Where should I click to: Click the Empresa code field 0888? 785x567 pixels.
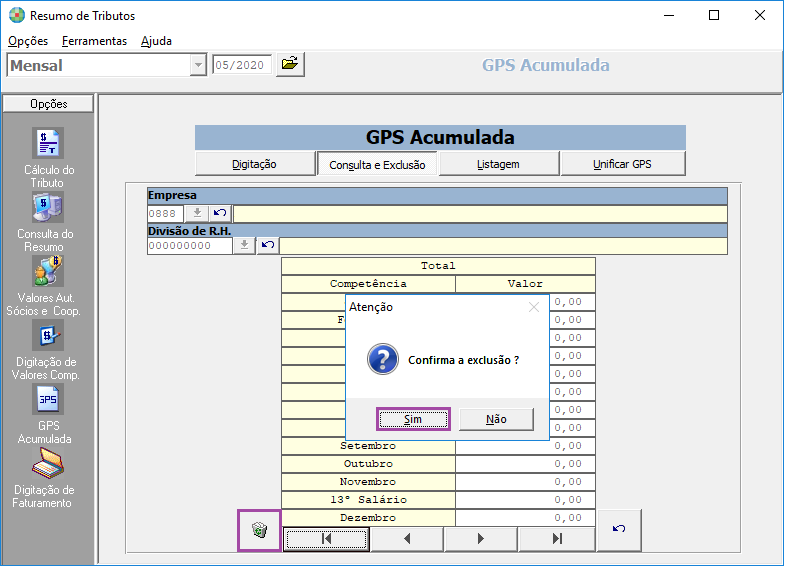166,214
